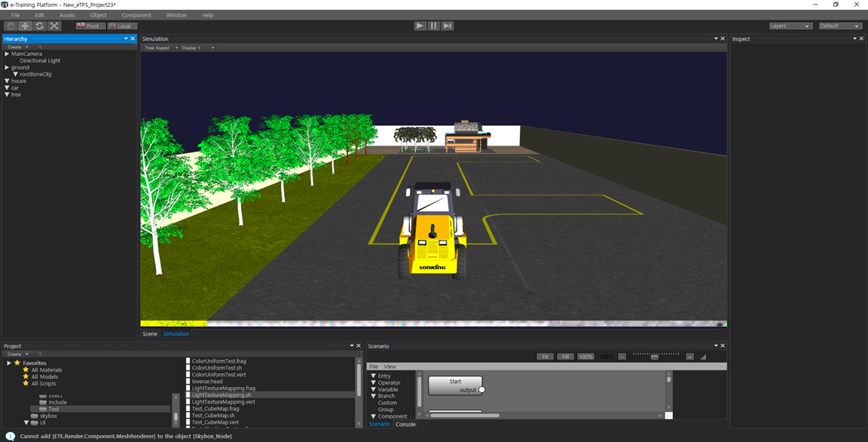
Task: Open the Component menu
Action: [x=136, y=15]
